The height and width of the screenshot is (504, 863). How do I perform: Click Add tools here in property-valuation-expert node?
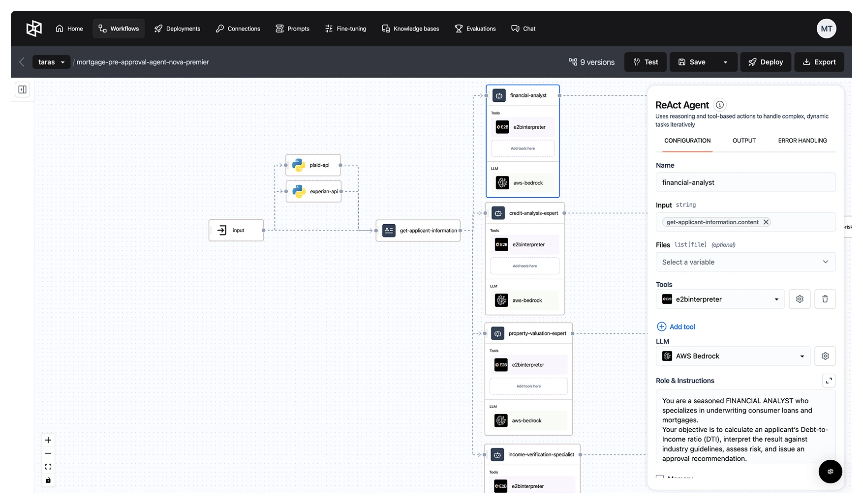point(528,386)
